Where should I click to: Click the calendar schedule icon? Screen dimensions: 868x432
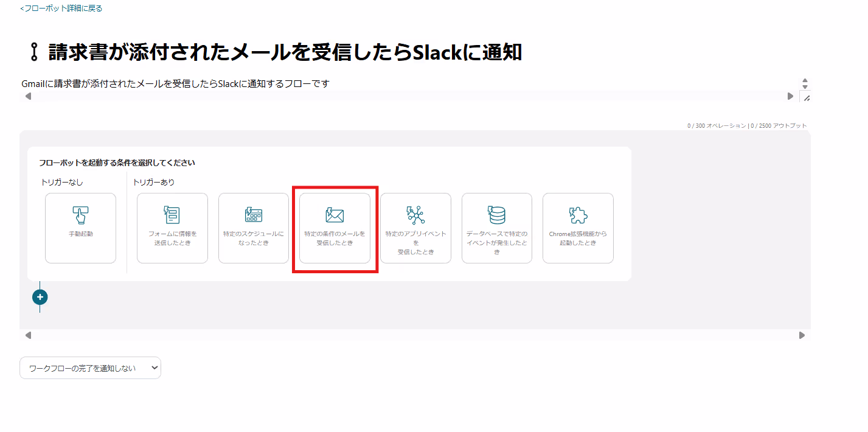coord(254,215)
